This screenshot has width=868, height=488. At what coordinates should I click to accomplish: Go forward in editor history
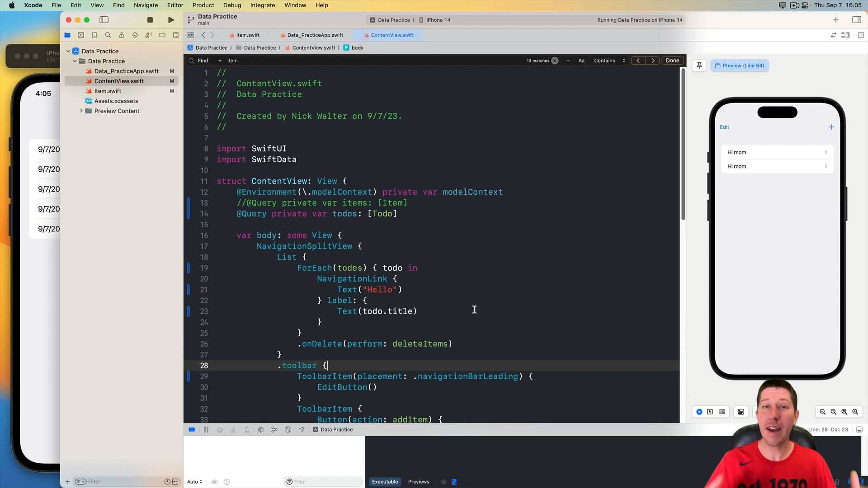tap(212, 35)
